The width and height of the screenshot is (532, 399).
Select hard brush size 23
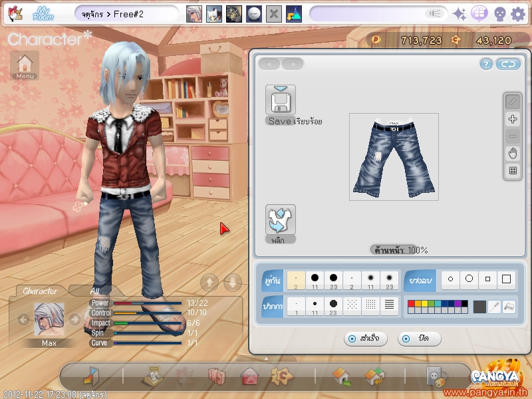click(333, 280)
